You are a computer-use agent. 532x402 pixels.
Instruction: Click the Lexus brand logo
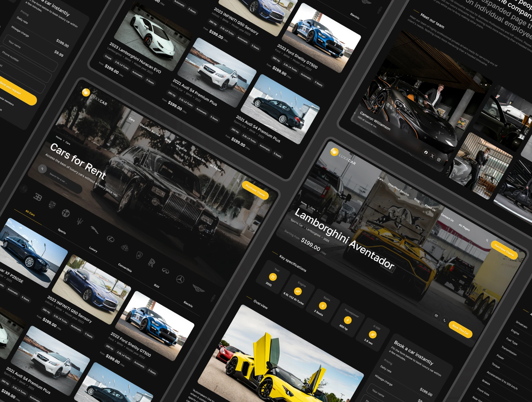point(110,239)
